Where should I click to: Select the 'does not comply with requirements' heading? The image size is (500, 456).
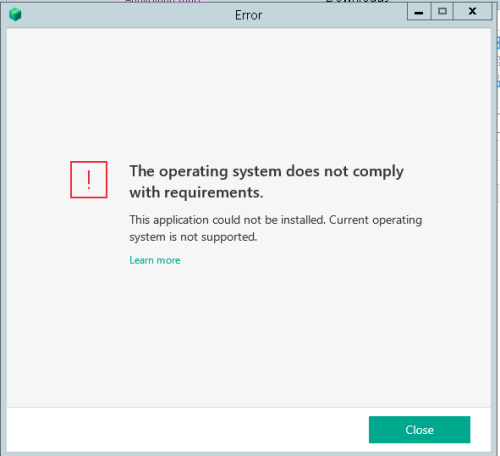tap(266, 182)
